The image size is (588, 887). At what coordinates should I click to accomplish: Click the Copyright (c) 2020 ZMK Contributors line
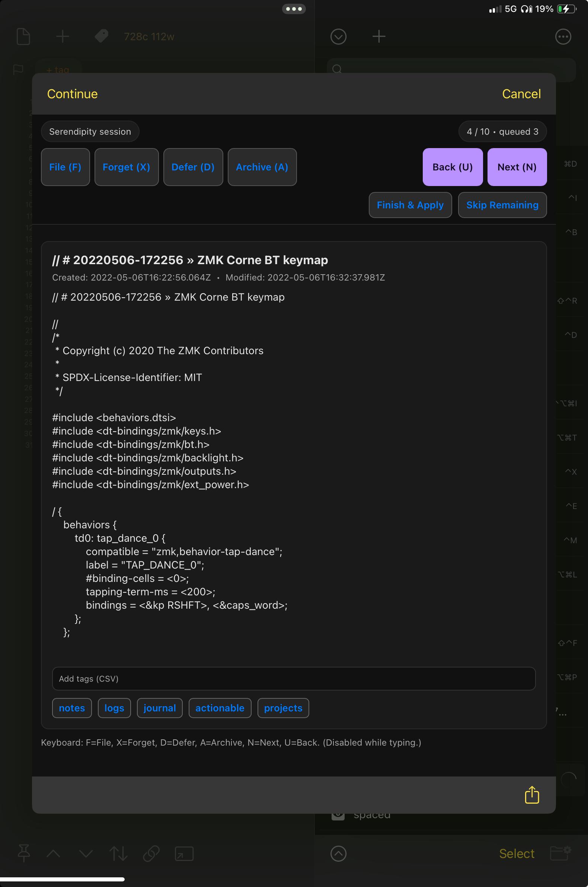pyautogui.click(x=159, y=350)
